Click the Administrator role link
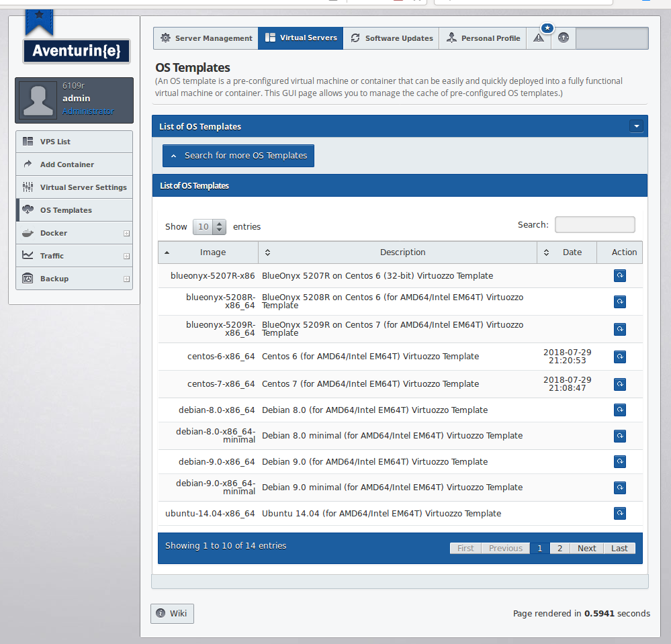This screenshot has width=671, height=644. pyautogui.click(x=88, y=111)
